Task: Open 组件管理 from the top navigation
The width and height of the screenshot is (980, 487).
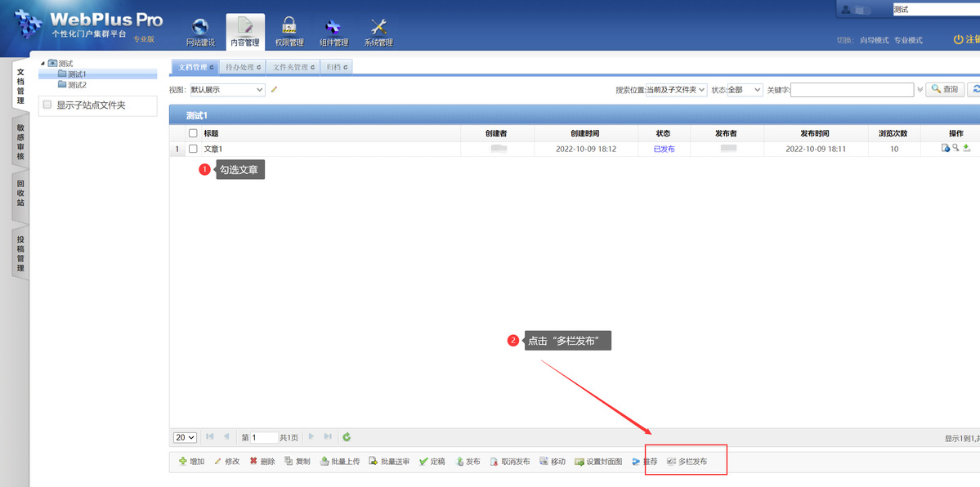Action: coord(333,33)
